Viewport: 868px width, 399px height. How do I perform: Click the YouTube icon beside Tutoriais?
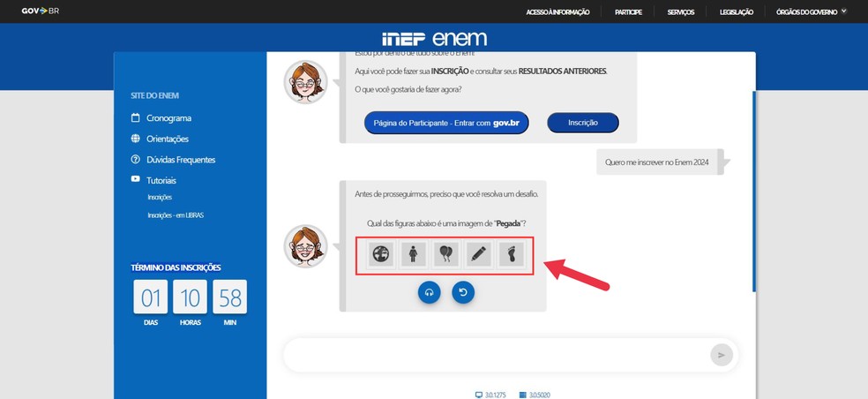(135, 179)
